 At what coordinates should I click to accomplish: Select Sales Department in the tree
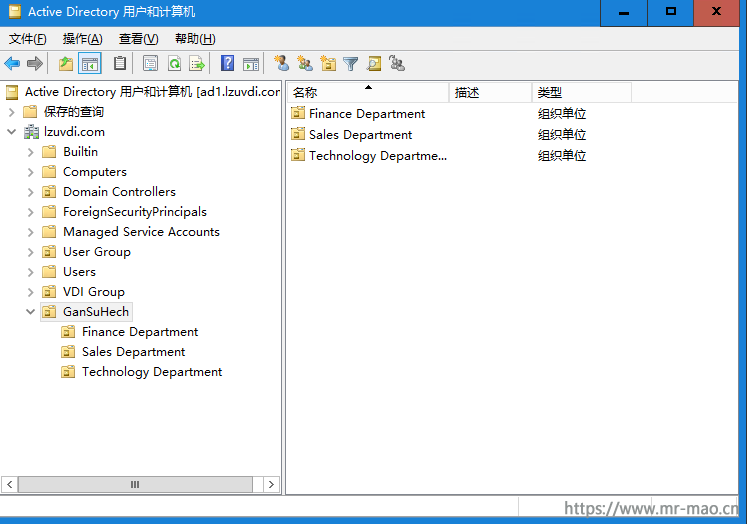[x=133, y=352]
